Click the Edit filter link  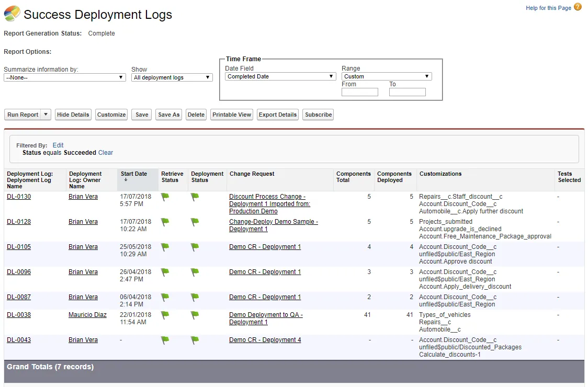pyautogui.click(x=58, y=145)
